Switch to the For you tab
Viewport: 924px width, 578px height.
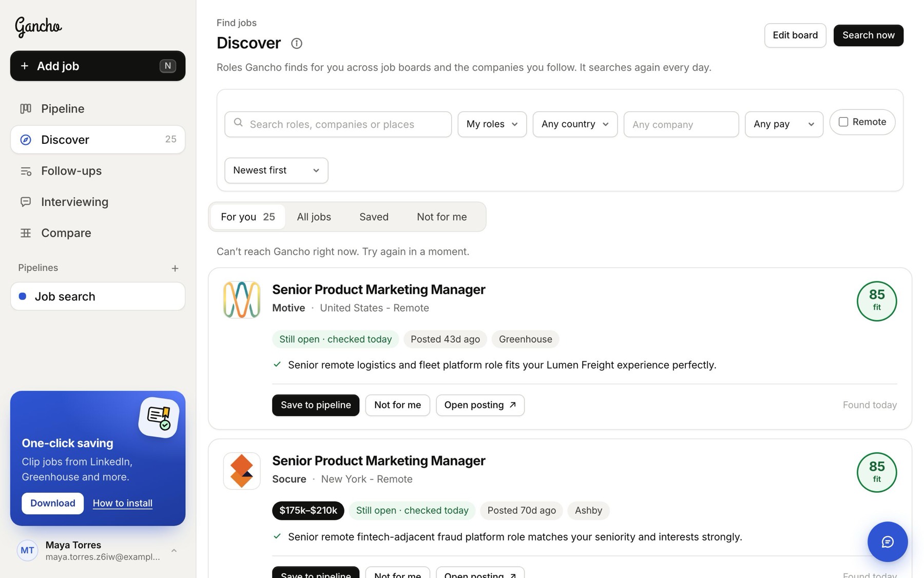(248, 217)
